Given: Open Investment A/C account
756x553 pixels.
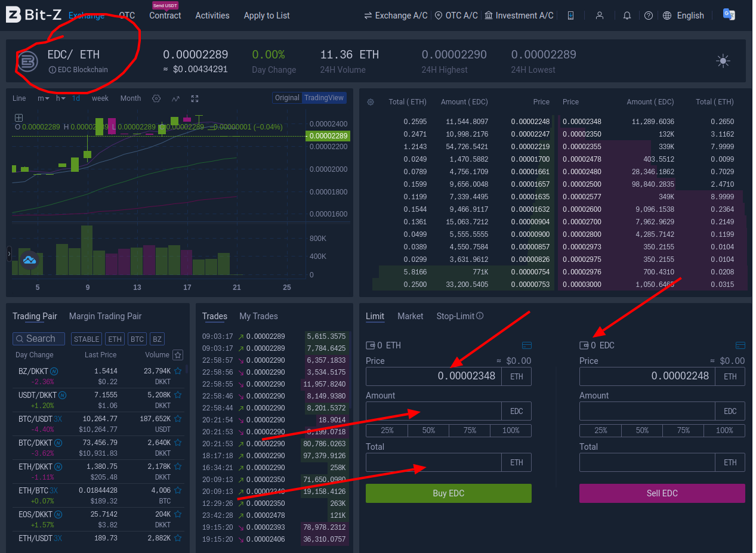Looking at the screenshot, I should click(519, 16).
